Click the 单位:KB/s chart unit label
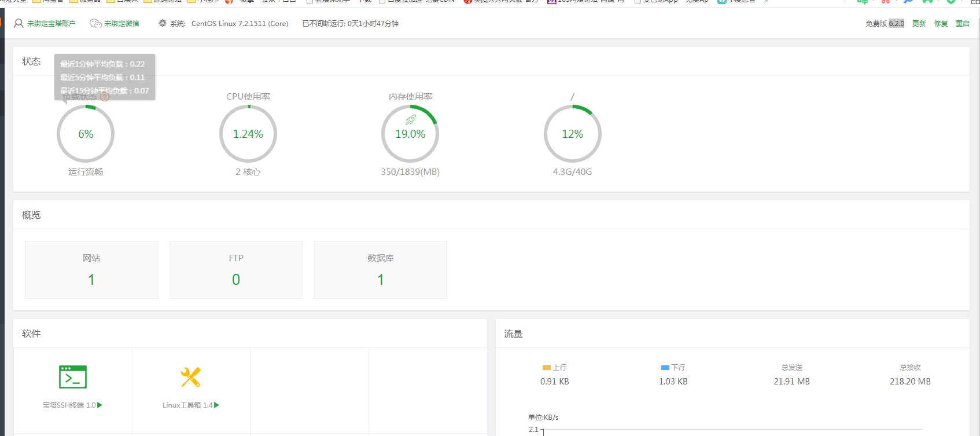 pyautogui.click(x=543, y=417)
